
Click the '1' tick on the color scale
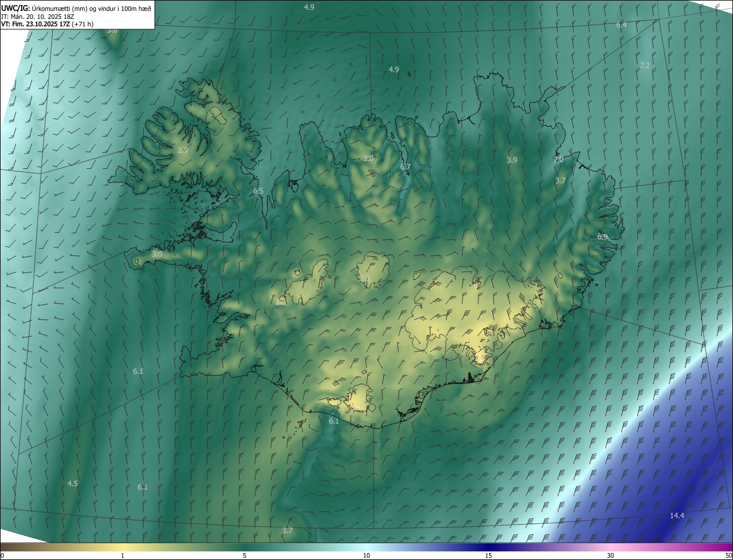123,555
